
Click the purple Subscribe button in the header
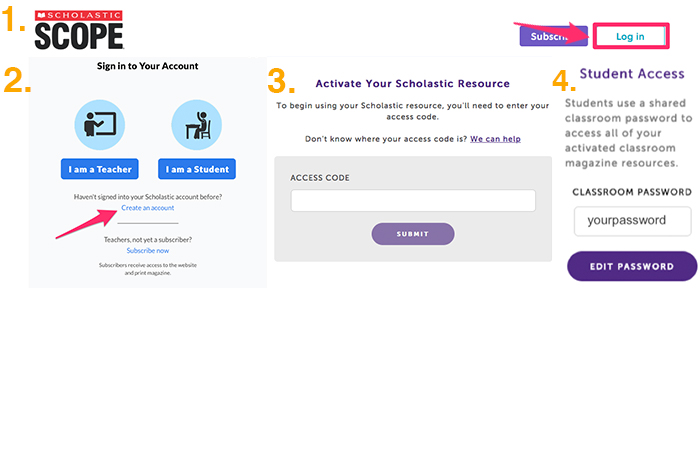click(x=545, y=36)
